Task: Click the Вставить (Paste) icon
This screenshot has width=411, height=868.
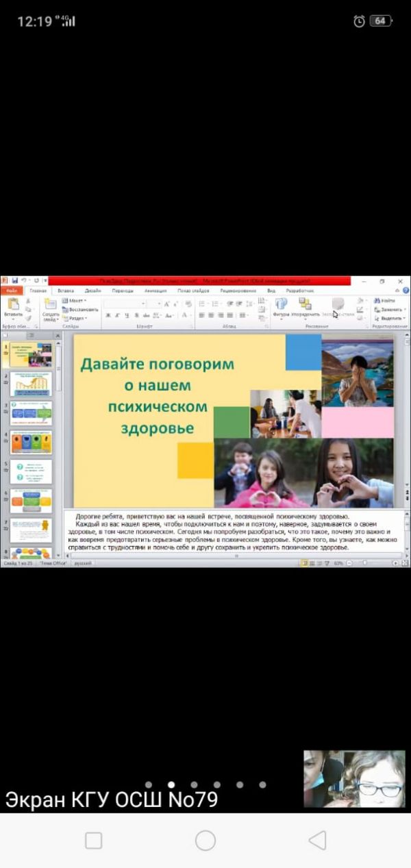Action: pos(12,305)
